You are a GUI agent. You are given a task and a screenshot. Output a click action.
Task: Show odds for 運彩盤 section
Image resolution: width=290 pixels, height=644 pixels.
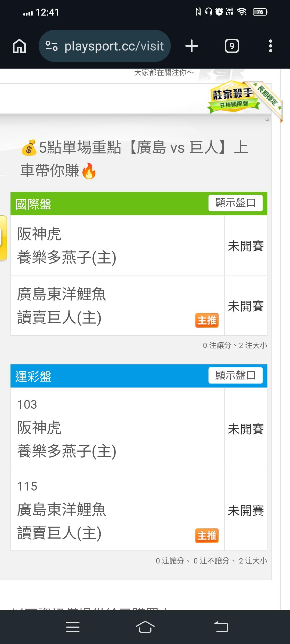(x=235, y=375)
